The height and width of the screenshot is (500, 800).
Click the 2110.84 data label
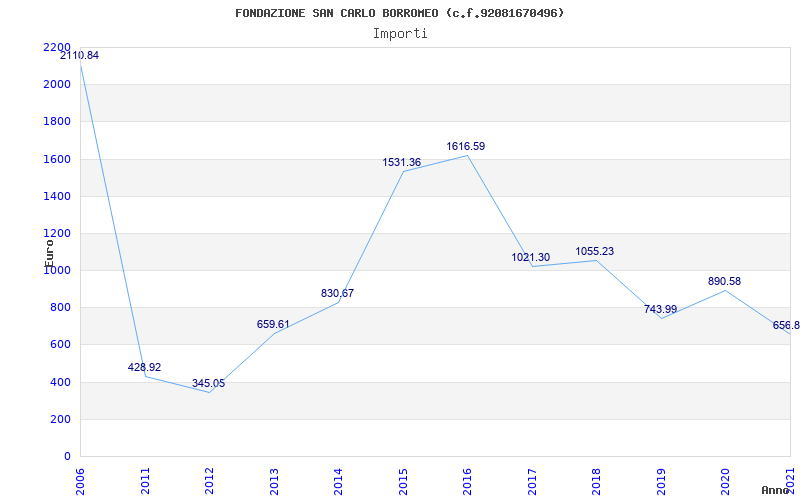[x=80, y=56]
